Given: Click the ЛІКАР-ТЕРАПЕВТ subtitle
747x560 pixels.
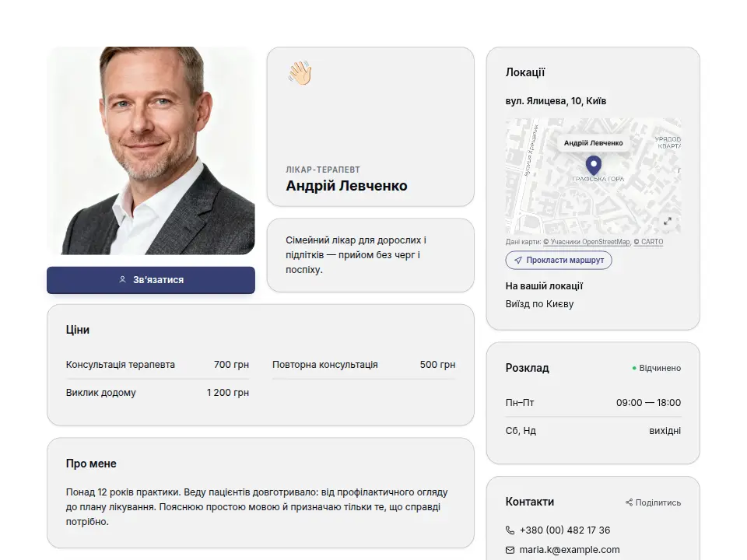Looking at the screenshot, I should [323, 170].
